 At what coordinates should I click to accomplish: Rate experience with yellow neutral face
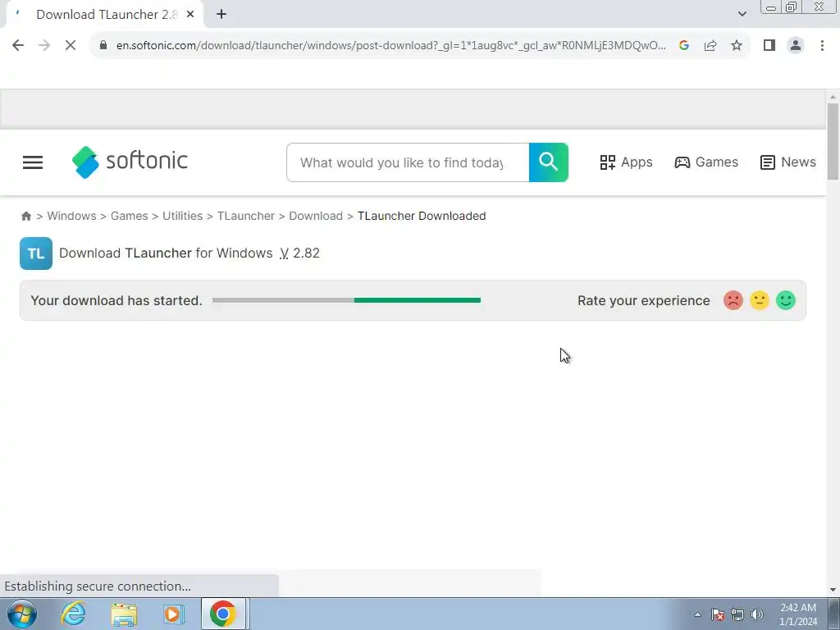click(x=759, y=300)
